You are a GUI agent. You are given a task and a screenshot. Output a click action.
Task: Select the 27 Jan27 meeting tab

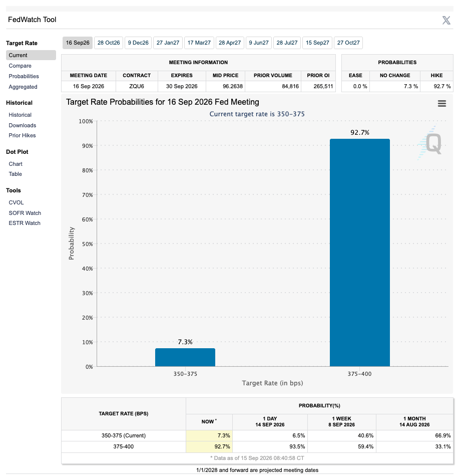(x=168, y=43)
